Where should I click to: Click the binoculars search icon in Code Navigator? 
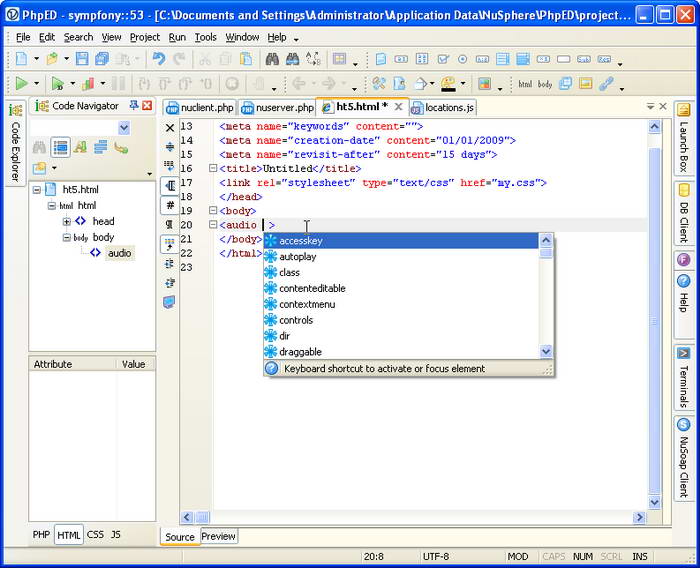(x=39, y=147)
